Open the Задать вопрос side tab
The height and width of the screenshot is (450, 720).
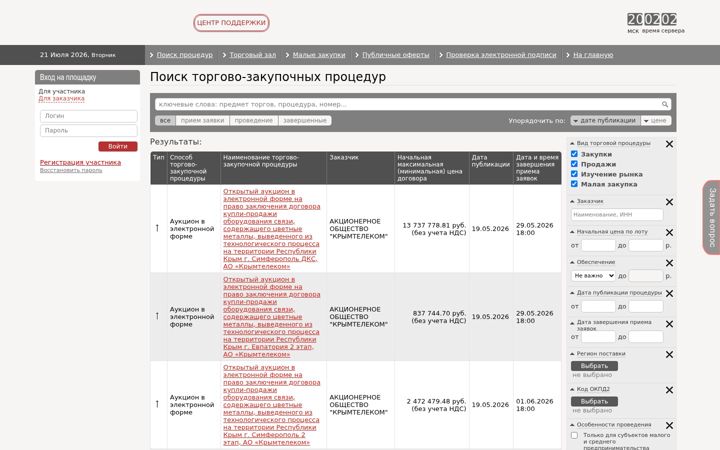(x=712, y=217)
